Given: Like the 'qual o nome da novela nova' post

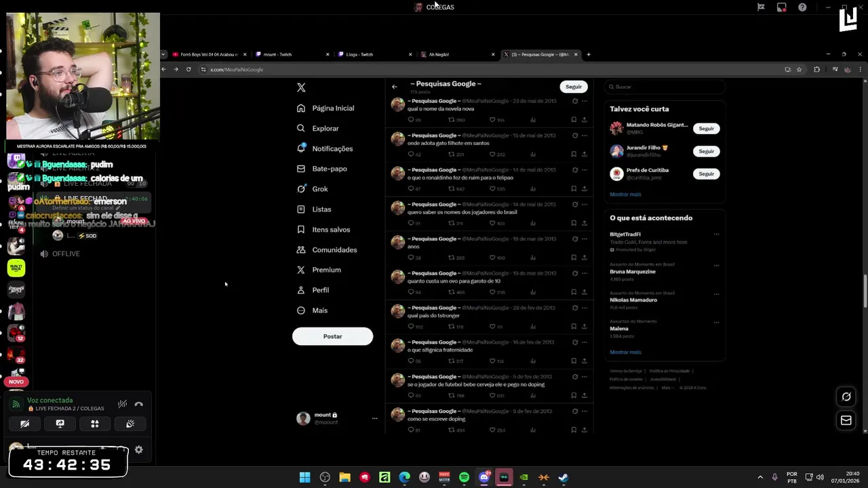Looking at the screenshot, I should pos(492,120).
